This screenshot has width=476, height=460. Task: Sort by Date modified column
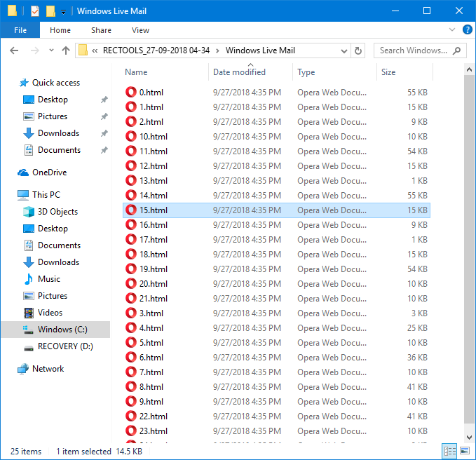click(239, 72)
